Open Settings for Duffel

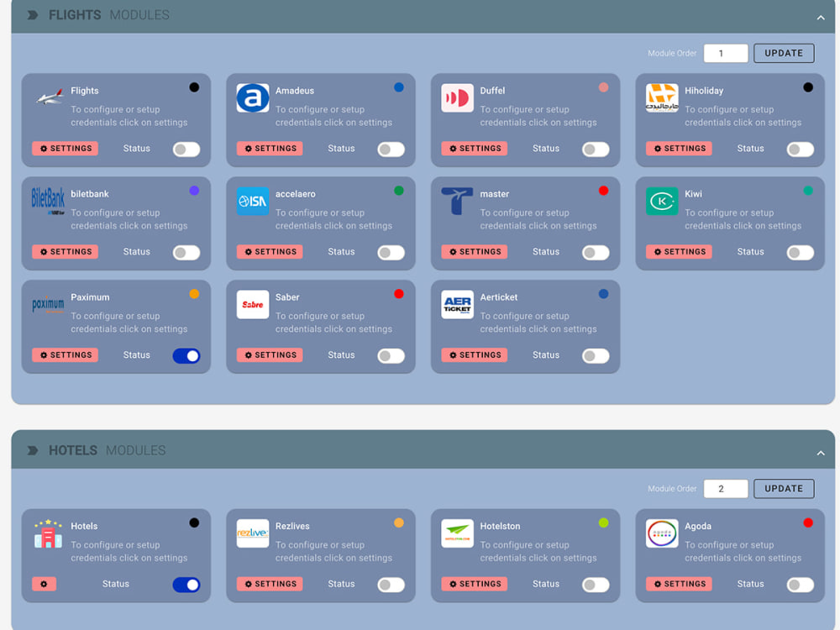[x=474, y=149]
